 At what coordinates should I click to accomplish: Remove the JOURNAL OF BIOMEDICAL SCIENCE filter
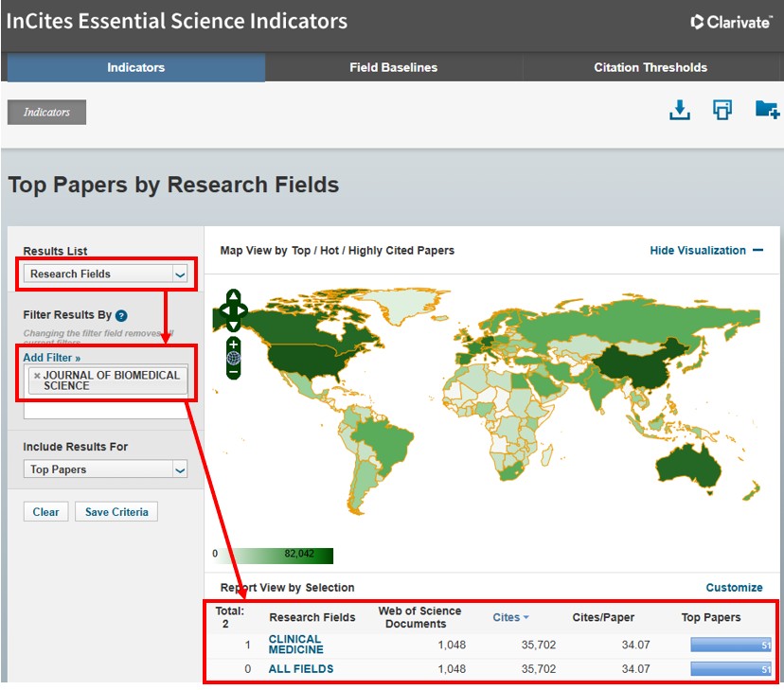tap(37, 376)
